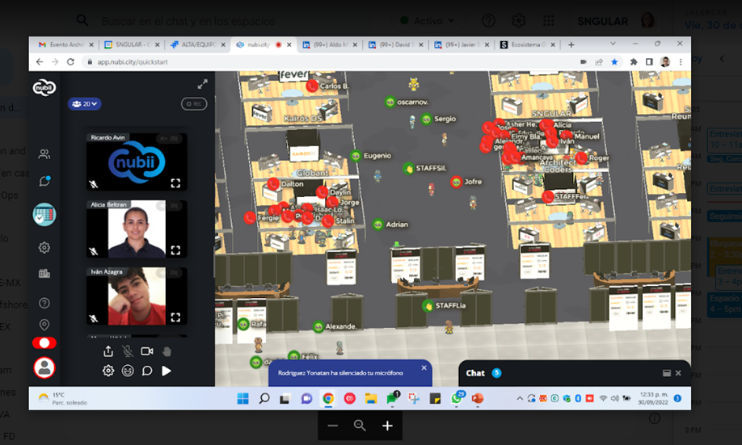
Task: Open the Windows Start button
Action: [x=243, y=399]
